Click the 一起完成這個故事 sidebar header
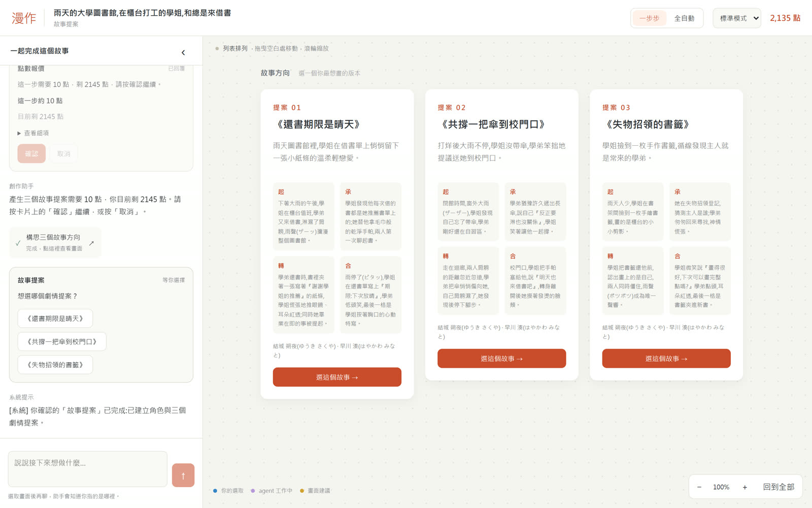Viewport: 812px width, 508px height. 40,51
